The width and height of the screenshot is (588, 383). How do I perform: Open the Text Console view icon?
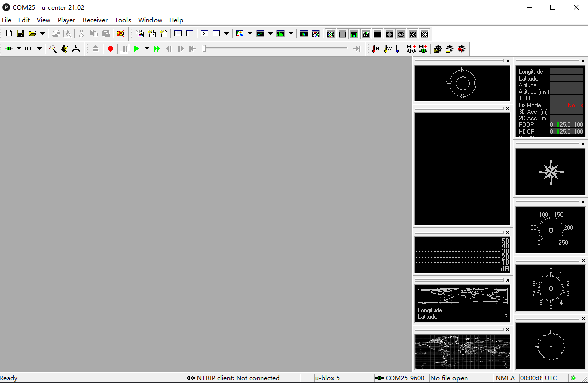(x=164, y=33)
